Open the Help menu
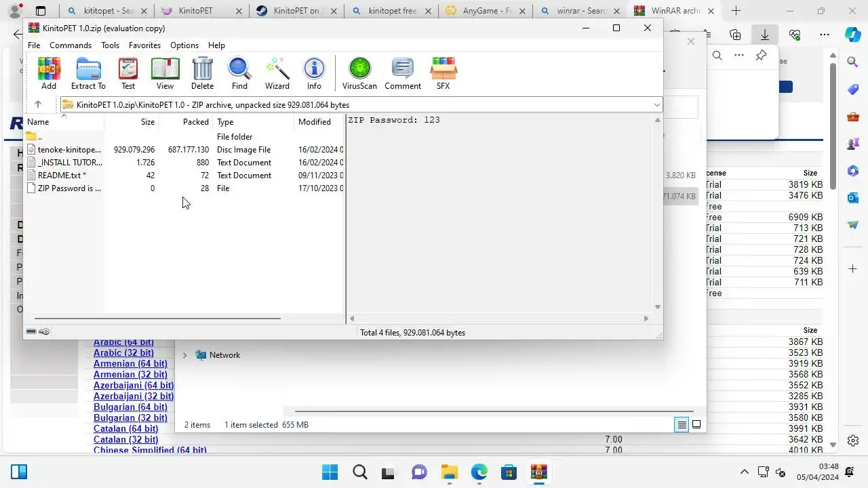Viewport: 868px width, 488px height. 216,45
